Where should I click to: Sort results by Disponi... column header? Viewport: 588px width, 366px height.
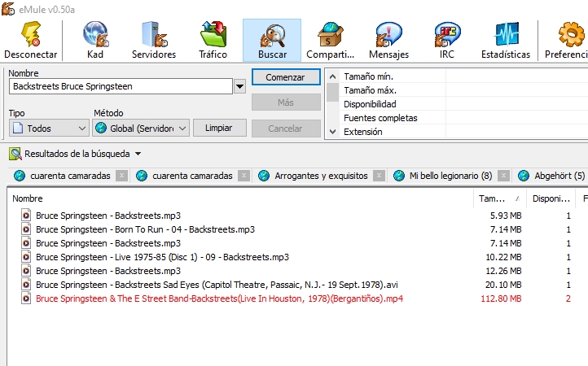click(x=551, y=198)
